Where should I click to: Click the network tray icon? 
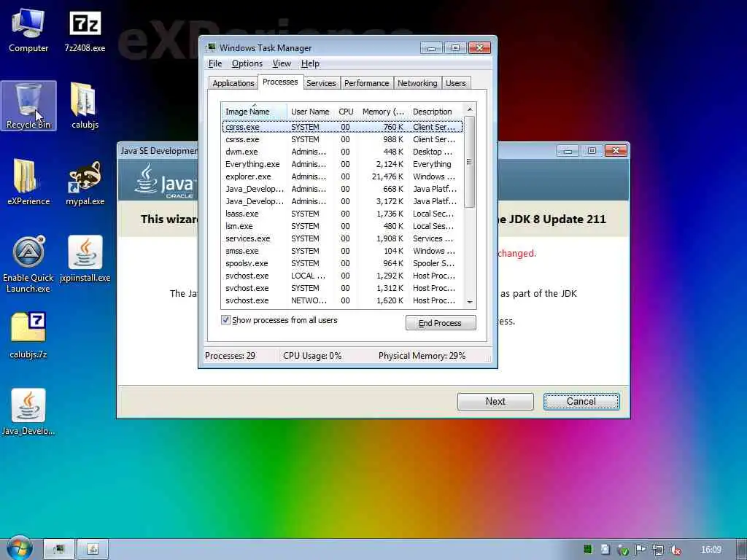tap(658, 550)
